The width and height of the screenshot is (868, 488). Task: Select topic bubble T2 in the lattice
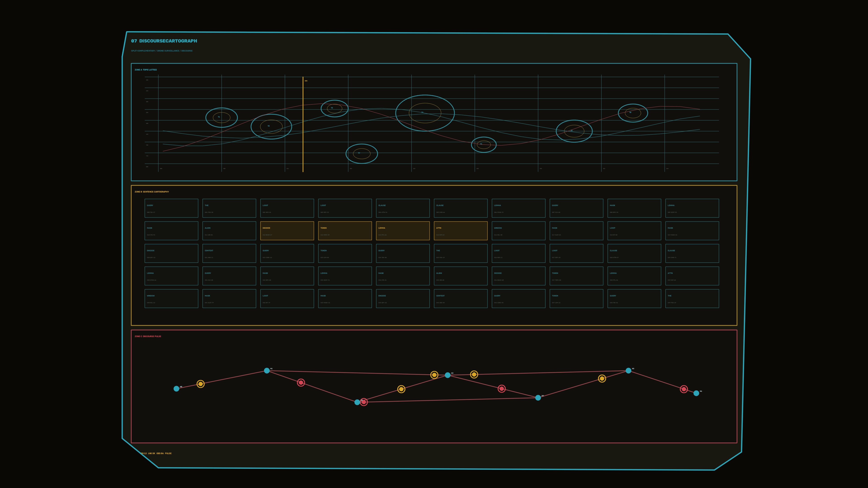point(271,127)
